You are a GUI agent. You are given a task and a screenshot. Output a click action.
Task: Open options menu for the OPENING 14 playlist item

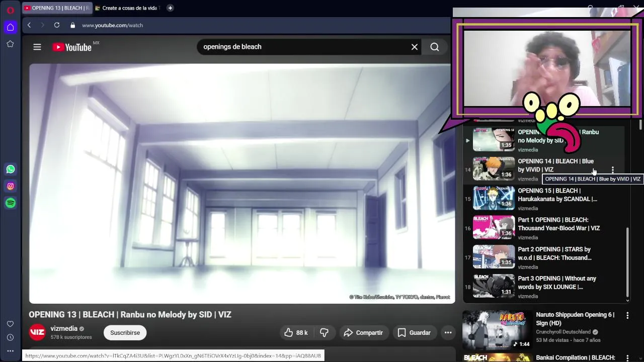click(x=612, y=170)
